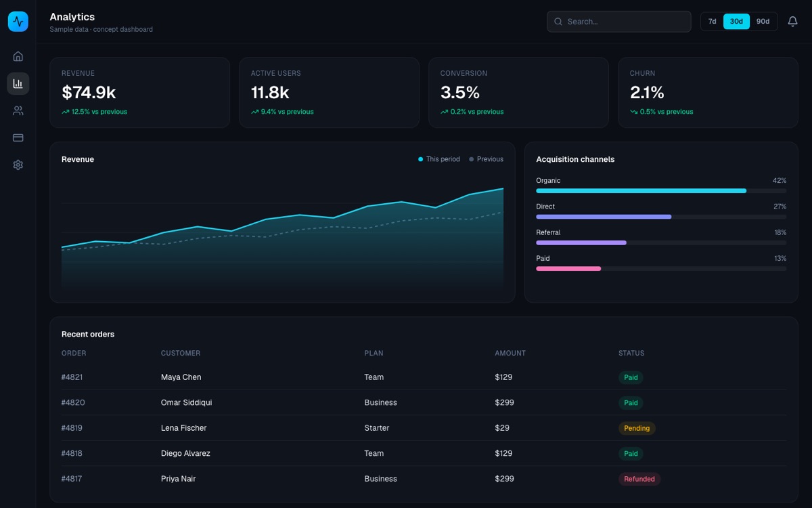Viewport: 812px width, 508px height.
Task: Click the Starter plan cell
Action: (x=377, y=428)
